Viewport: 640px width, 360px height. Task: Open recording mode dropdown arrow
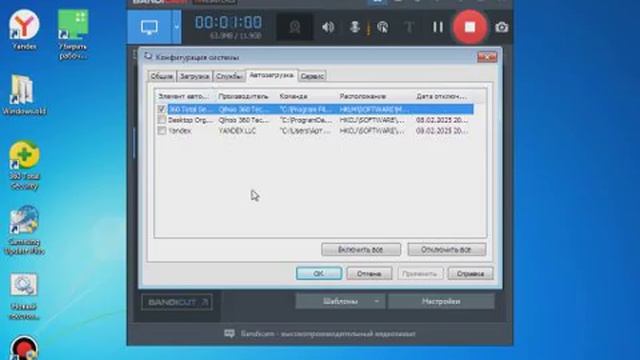click(176, 27)
